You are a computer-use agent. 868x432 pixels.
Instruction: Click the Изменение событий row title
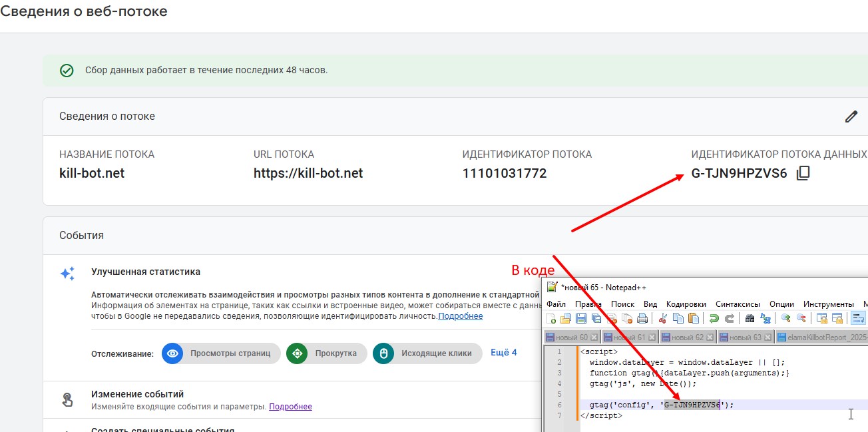[x=137, y=394]
